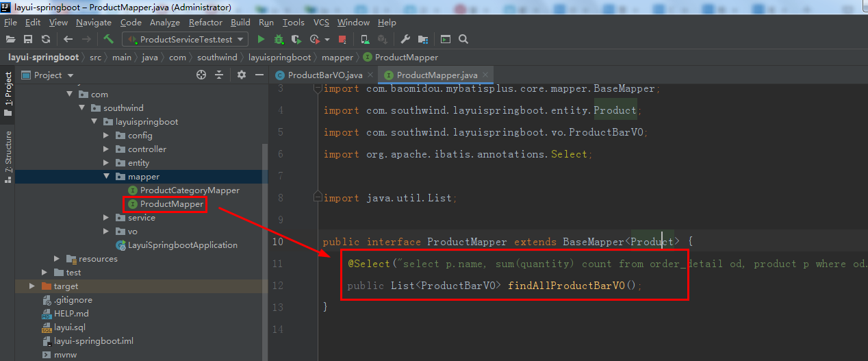Expand the vo package

tap(106, 232)
